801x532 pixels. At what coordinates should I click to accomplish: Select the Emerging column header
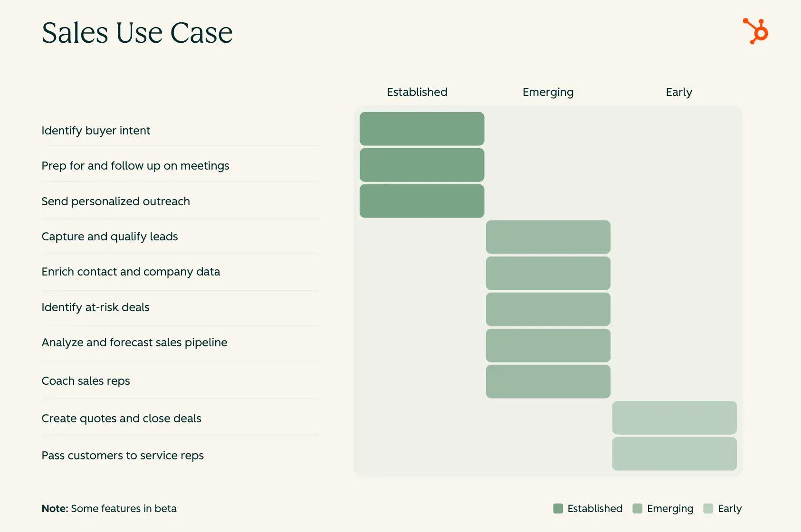coord(548,92)
